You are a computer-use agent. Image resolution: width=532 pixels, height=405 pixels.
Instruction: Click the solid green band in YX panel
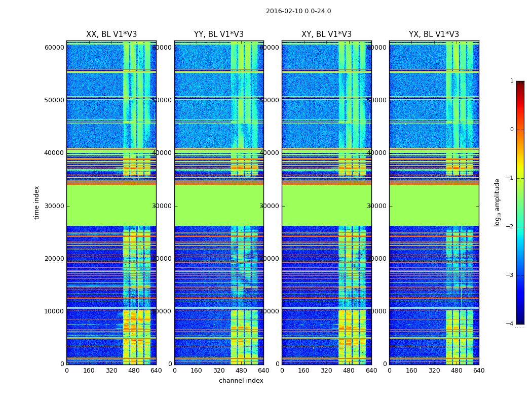(x=434, y=205)
